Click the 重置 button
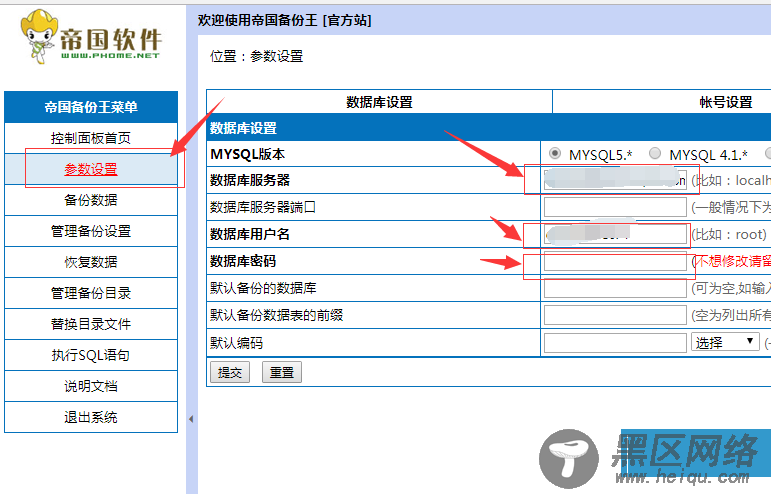 click(282, 372)
